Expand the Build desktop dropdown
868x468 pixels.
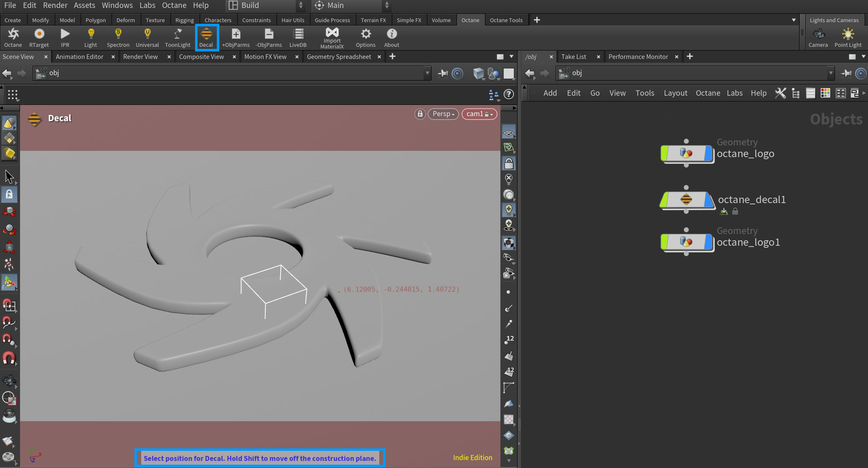click(300, 5)
